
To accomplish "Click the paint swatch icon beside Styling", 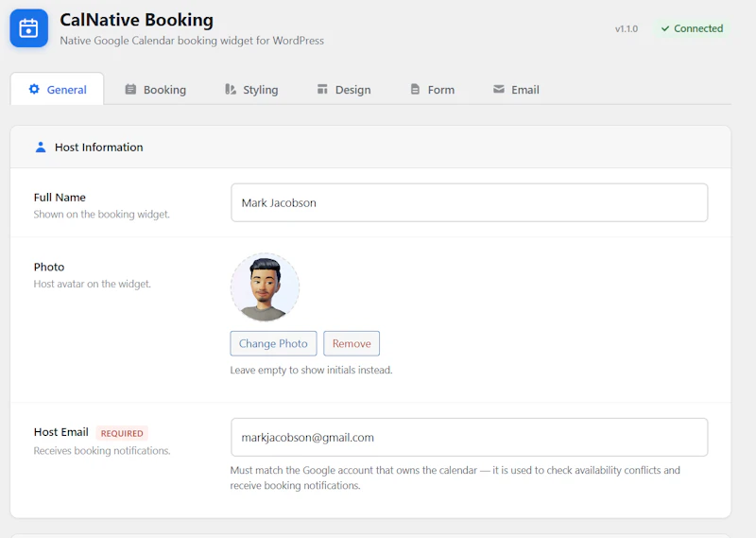I will pos(231,89).
